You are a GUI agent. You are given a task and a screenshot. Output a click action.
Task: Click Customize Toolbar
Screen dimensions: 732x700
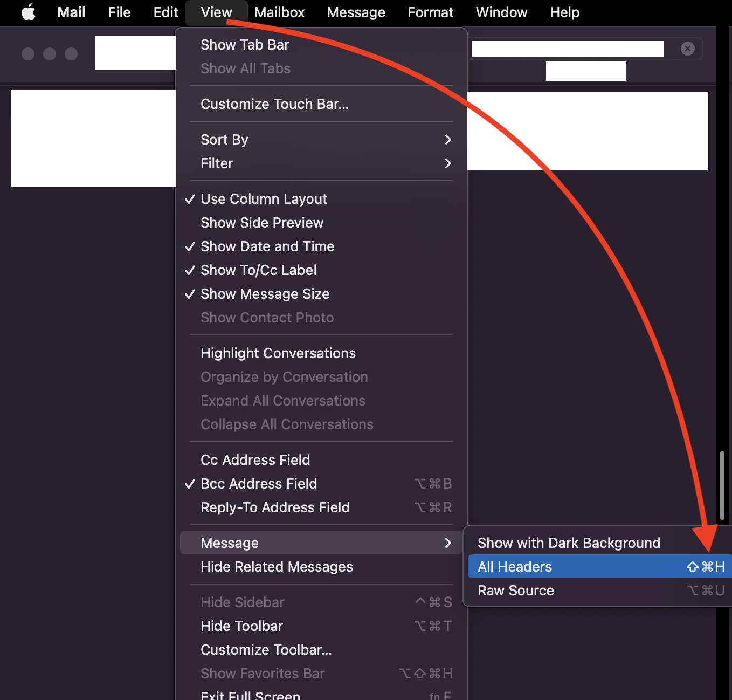266,650
